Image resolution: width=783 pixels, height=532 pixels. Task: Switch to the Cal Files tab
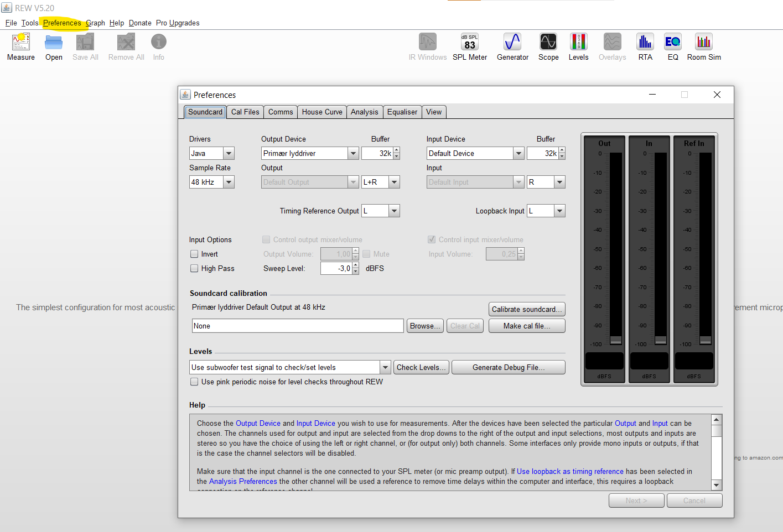(245, 112)
